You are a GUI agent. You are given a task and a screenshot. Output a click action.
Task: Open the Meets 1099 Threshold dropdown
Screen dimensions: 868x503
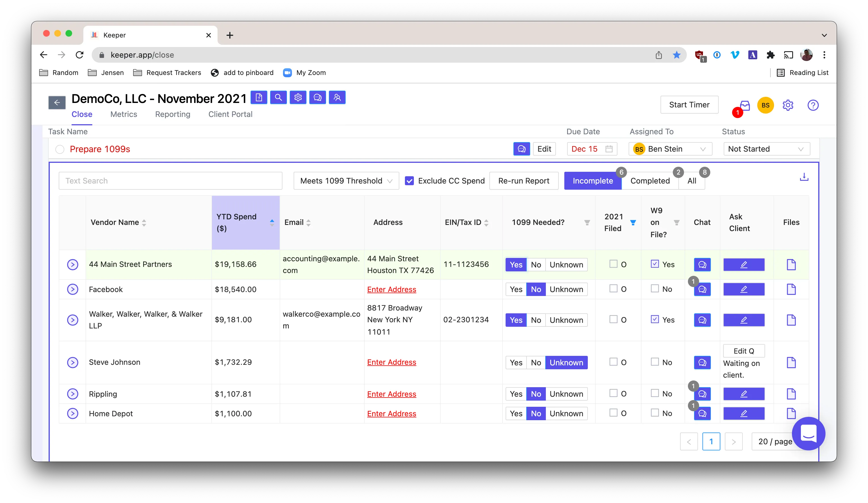346,181
